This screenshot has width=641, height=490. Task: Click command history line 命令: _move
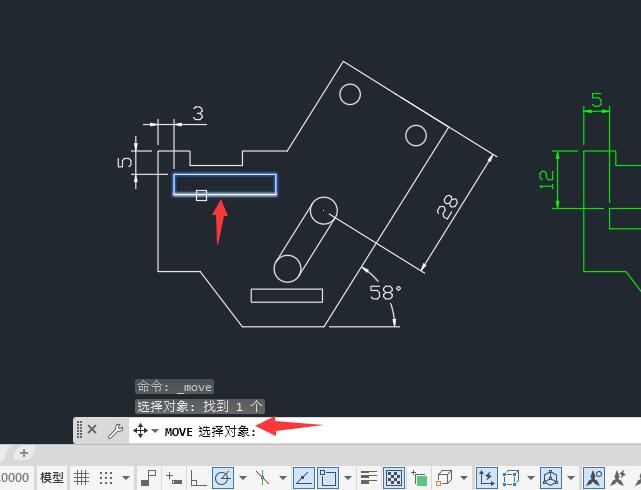point(175,387)
